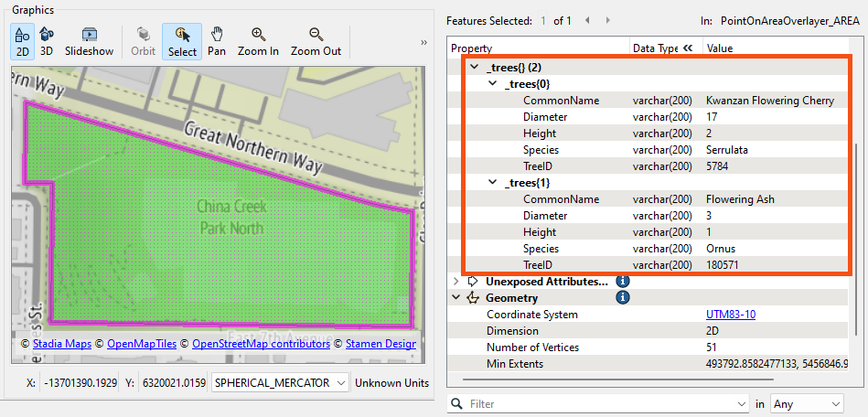The height and width of the screenshot is (417, 868).
Task: Click info icon next to Geometry
Action: click(622, 298)
